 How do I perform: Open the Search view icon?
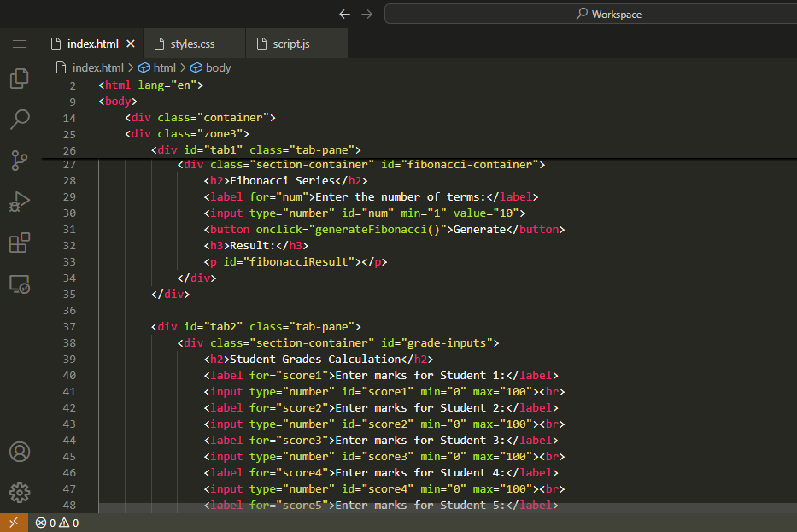pyautogui.click(x=19, y=120)
